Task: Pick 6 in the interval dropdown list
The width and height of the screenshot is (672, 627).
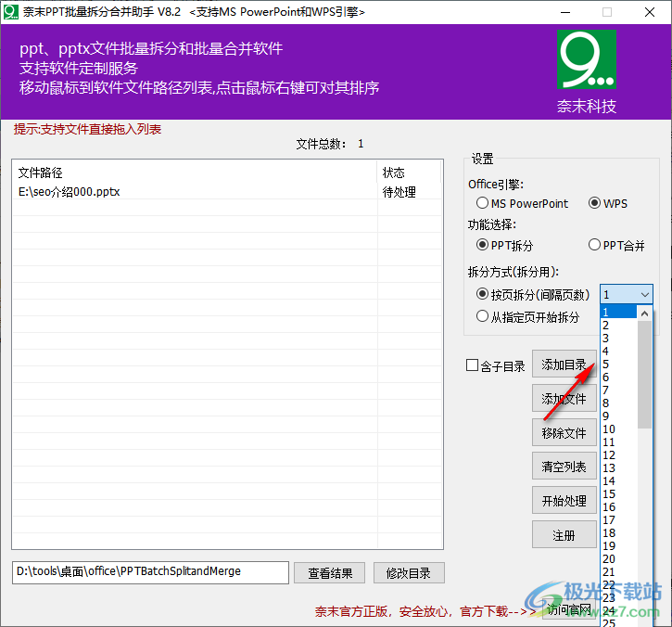Action: pyautogui.click(x=618, y=377)
